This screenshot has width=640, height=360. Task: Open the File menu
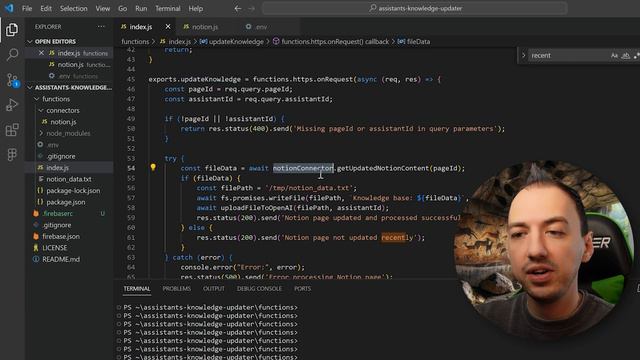click(27, 8)
